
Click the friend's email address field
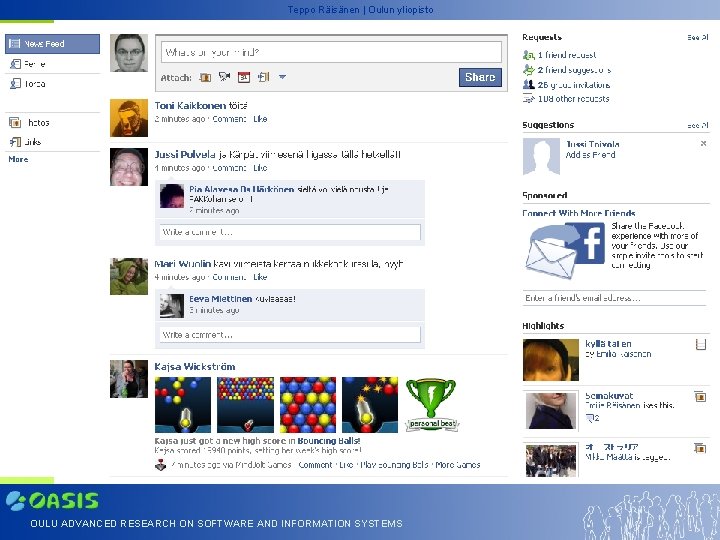tap(614, 298)
